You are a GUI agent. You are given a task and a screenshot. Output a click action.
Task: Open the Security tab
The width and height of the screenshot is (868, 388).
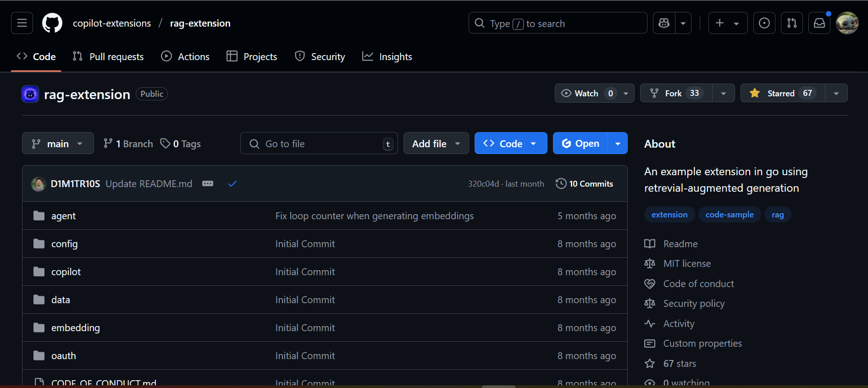320,57
